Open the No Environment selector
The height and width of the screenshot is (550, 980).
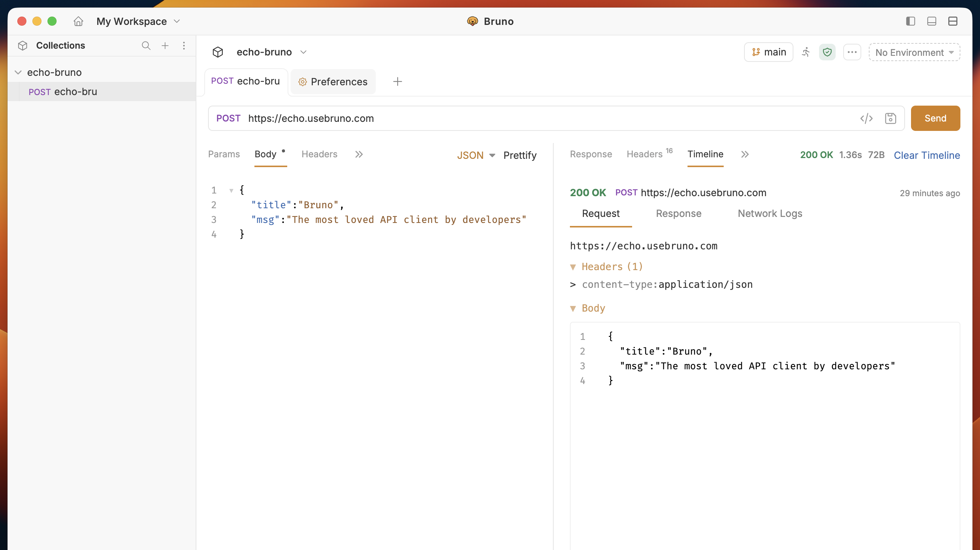[914, 52]
